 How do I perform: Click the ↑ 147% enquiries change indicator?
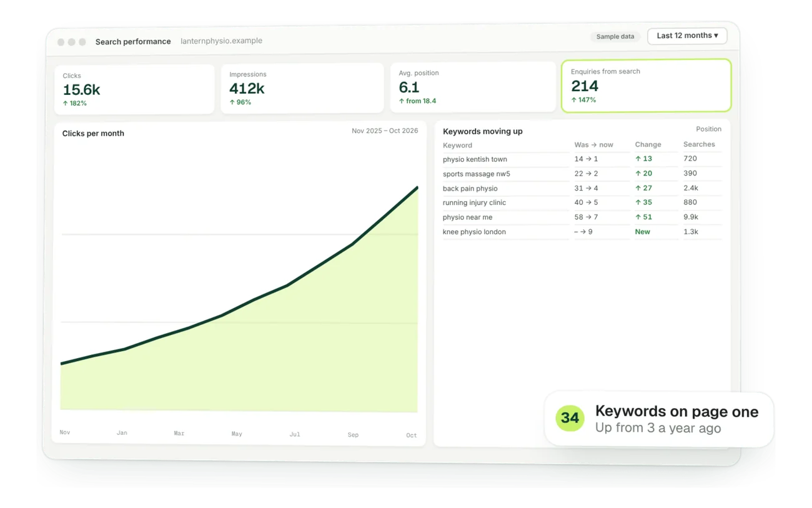point(583,99)
